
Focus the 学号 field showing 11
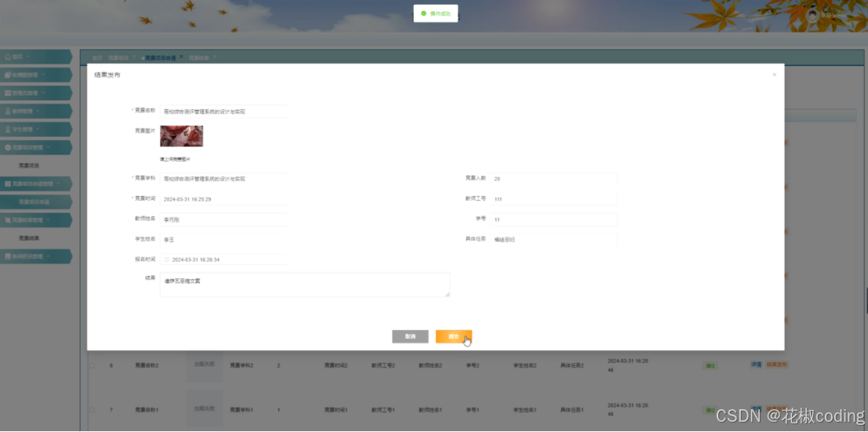point(554,220)
